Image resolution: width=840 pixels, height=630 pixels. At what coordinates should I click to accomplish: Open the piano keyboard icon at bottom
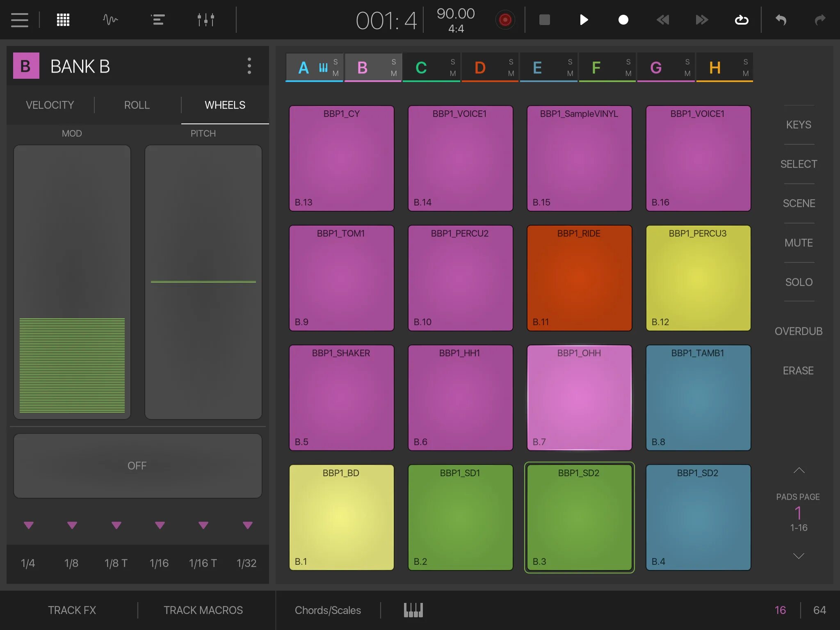[x=413, y=610]
